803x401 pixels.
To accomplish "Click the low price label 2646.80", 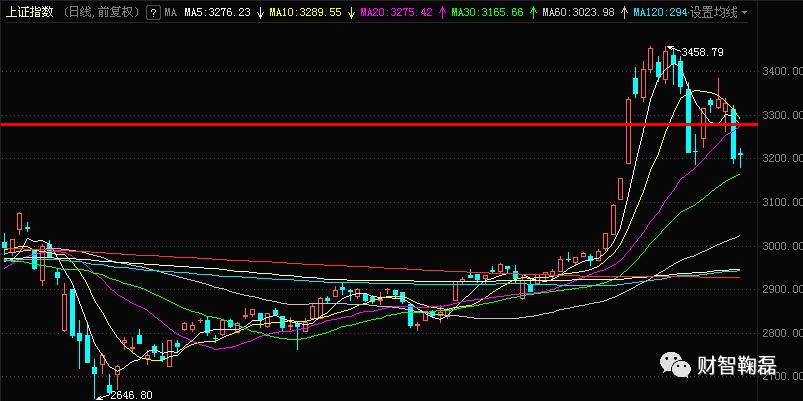I will (x=132, y=395).
